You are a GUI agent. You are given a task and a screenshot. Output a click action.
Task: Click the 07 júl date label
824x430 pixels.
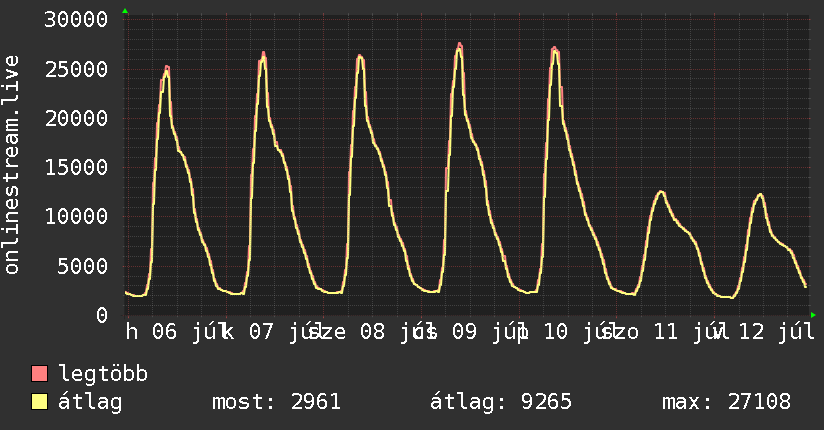point(287,332)
